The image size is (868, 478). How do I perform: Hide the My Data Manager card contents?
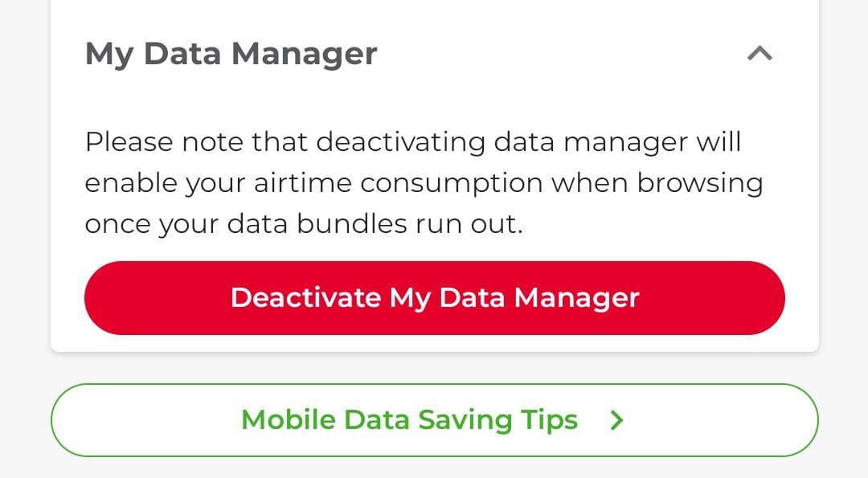(x=759, y=54)
